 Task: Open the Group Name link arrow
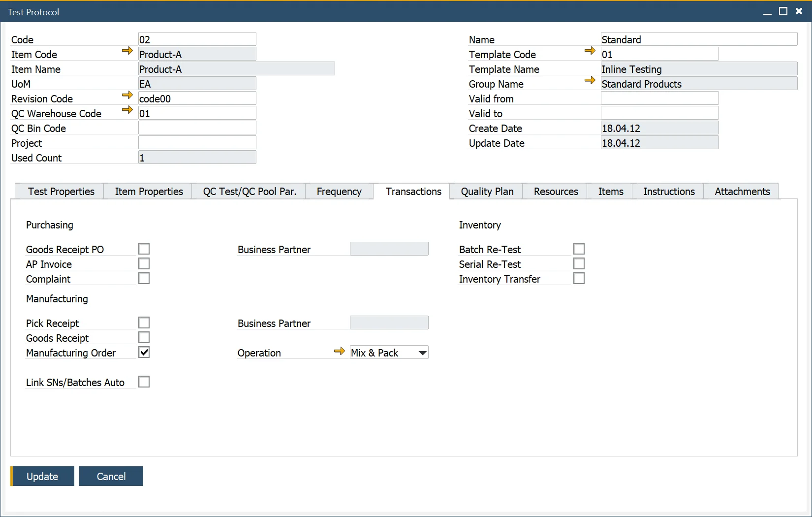point(590,80)
